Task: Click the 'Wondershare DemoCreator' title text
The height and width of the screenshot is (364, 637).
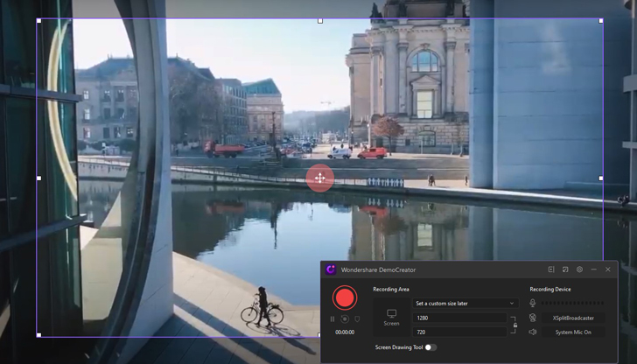Action: (378, 269)
